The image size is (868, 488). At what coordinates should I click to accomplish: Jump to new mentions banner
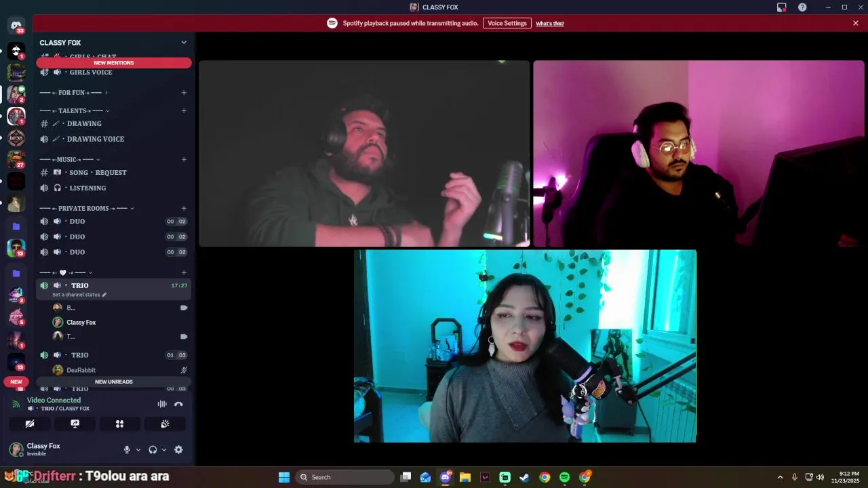(x=114, y=63)
